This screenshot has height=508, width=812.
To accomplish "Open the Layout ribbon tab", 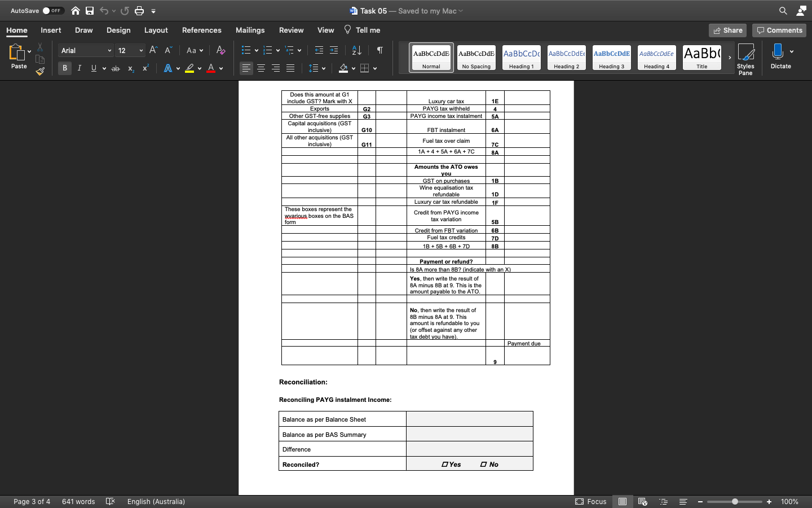I will tap(156, 30).
